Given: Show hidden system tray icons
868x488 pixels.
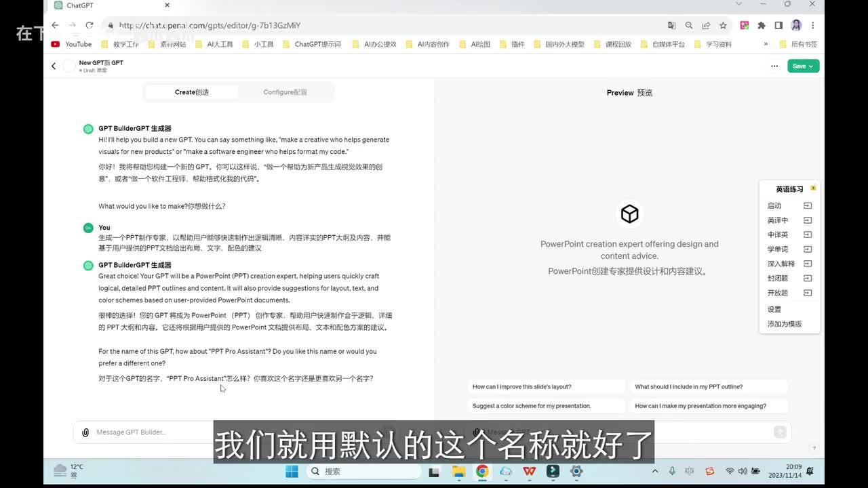Looking at the screenshot, I should click(x=654, y=471).
